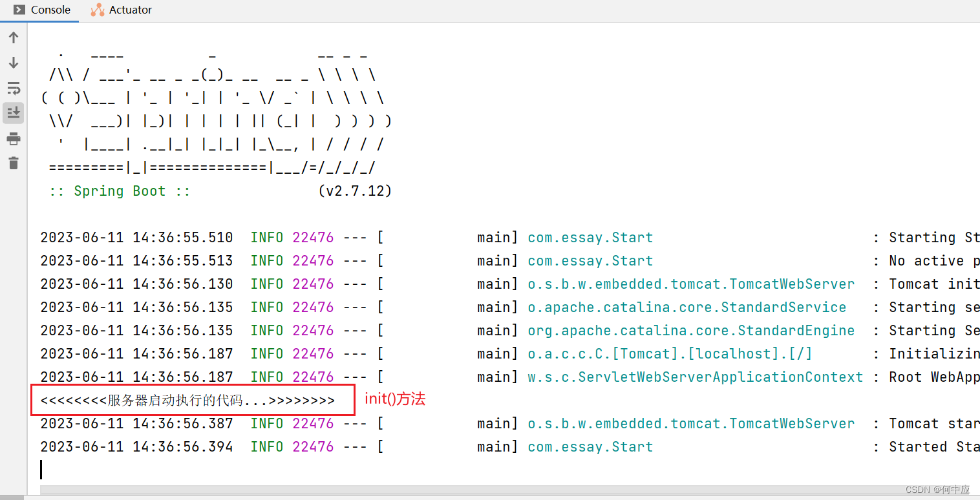
Task: Click the Actuator tab icon
Action: tap(98, 10)
